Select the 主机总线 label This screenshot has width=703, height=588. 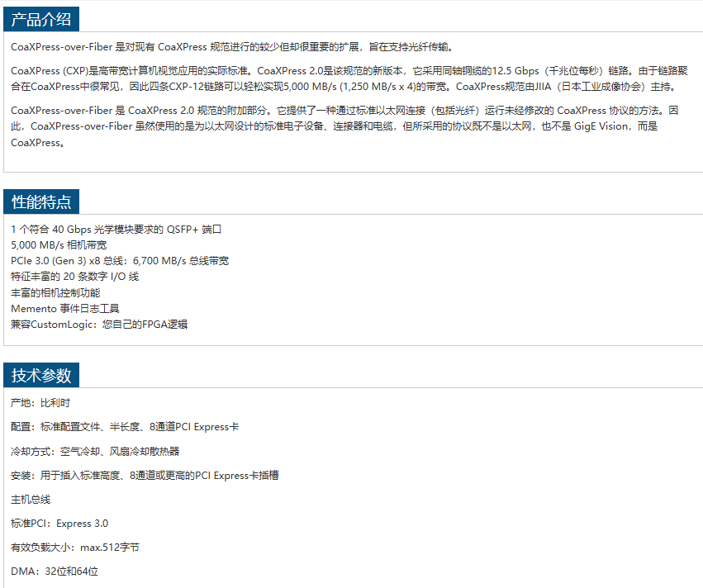coord(31,500)
